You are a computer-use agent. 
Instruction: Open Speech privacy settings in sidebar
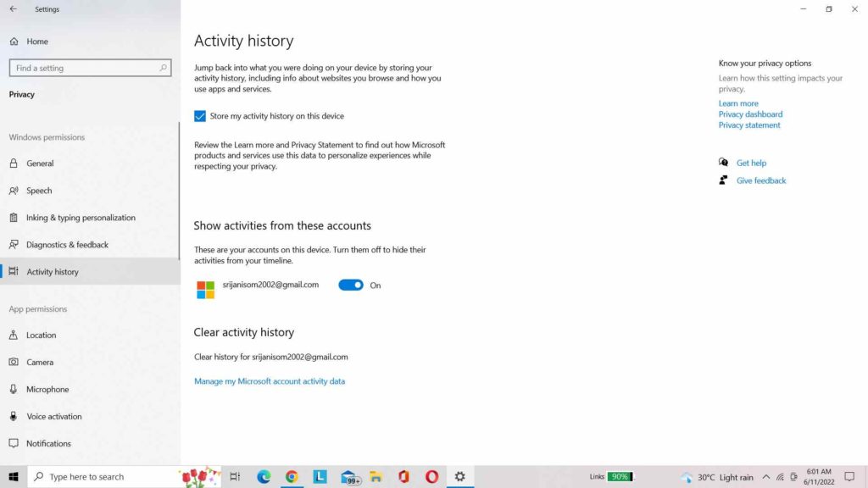click(40, 190)
